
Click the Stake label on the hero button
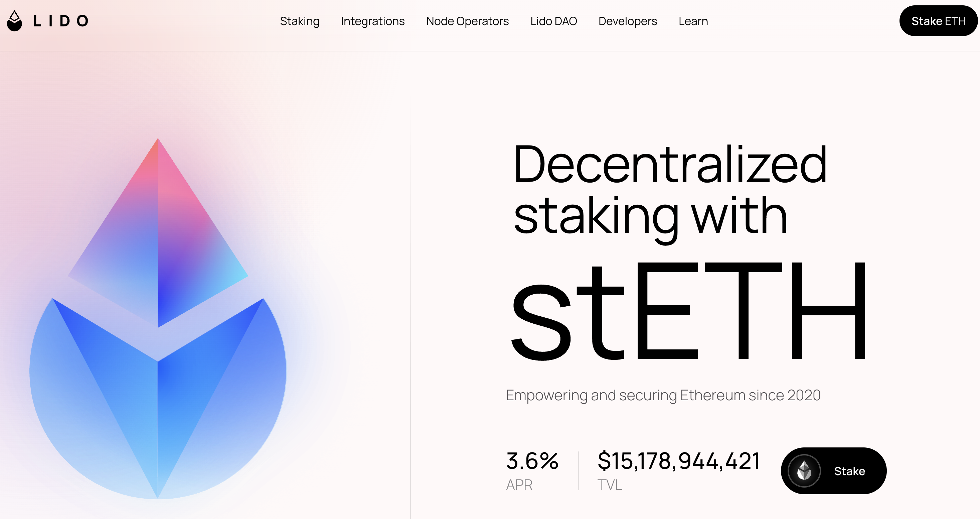(849, 471)
